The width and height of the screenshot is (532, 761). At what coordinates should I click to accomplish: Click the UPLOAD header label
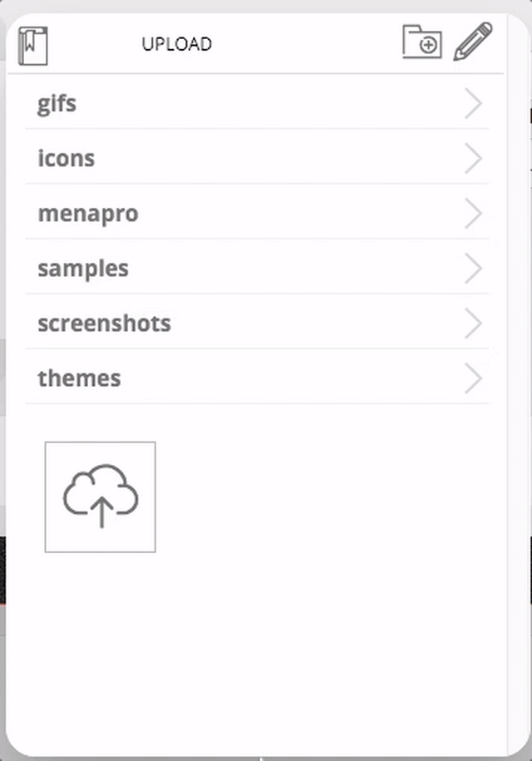(x=176, y=44)
